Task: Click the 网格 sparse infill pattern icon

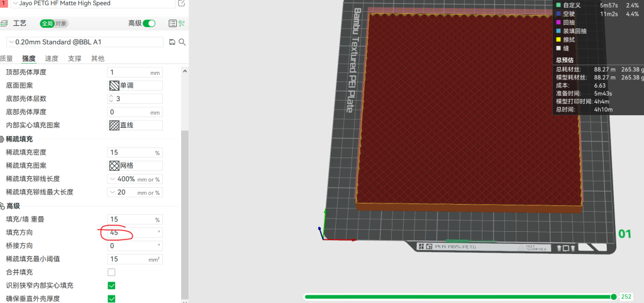Action: click(114, 166)
